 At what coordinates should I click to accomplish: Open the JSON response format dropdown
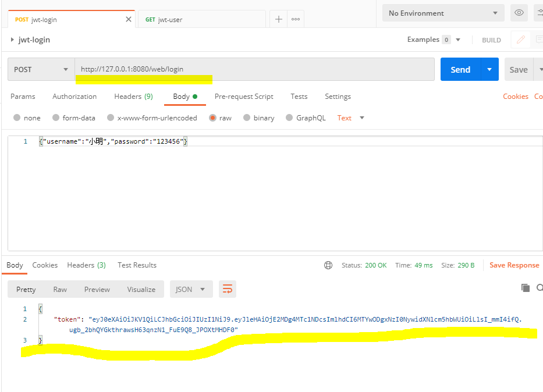[x=191, y=289]
